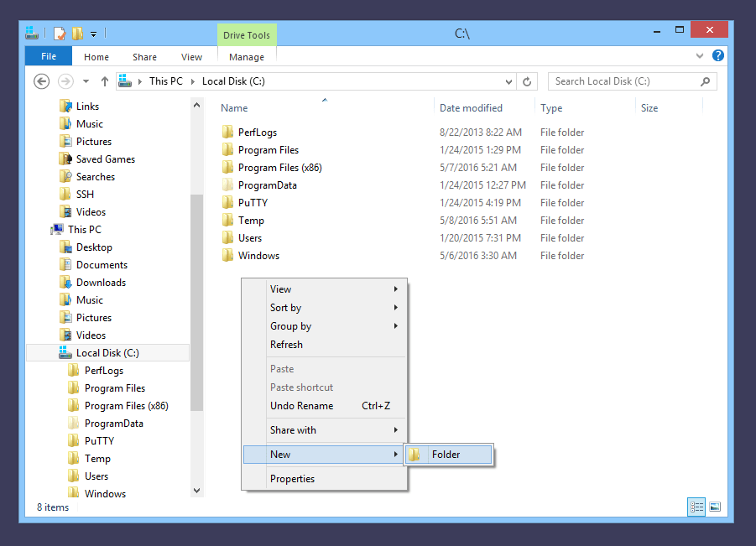Click the drive icon in the address bar
This screenshot has height=546, width=756.
125,81
